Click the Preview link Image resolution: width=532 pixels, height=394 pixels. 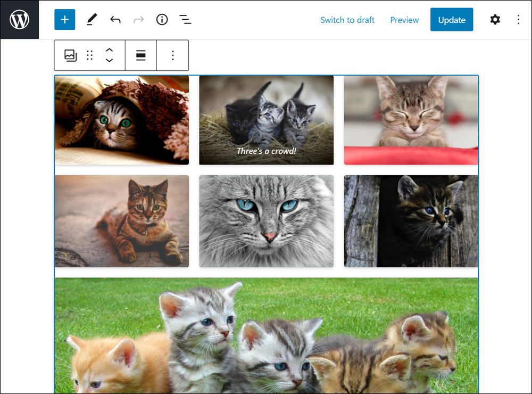coord(404,20)
